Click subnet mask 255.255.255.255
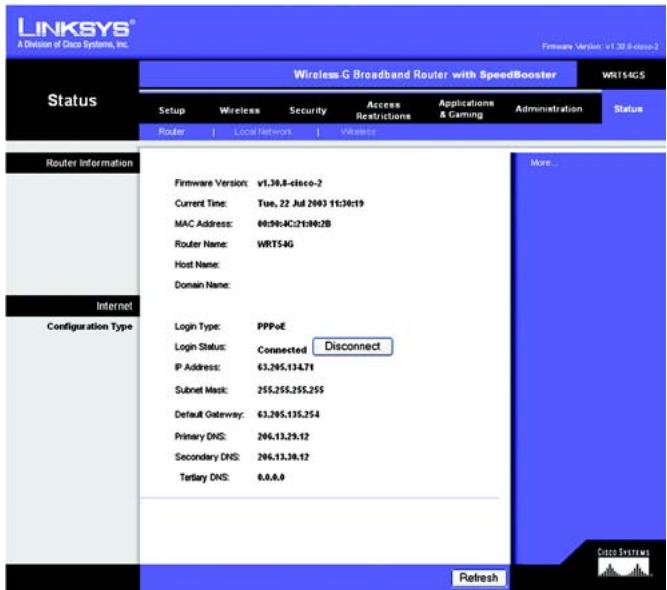 coord(291,390)
